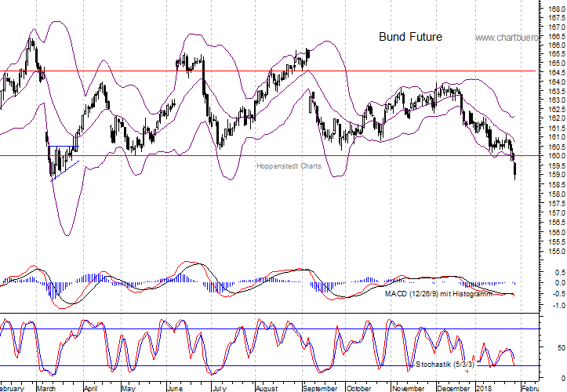Viewport: 567px width, 392px height.
Task: Click the 2018 label on time axis
Action: 484,389
